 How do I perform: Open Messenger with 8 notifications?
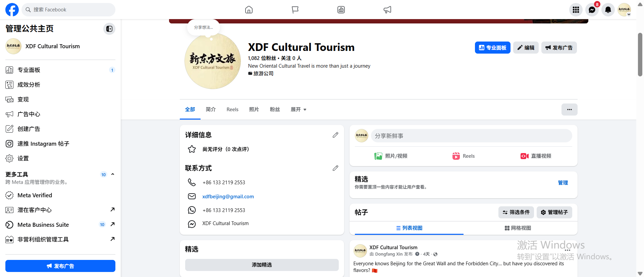[x=592, y=10]
